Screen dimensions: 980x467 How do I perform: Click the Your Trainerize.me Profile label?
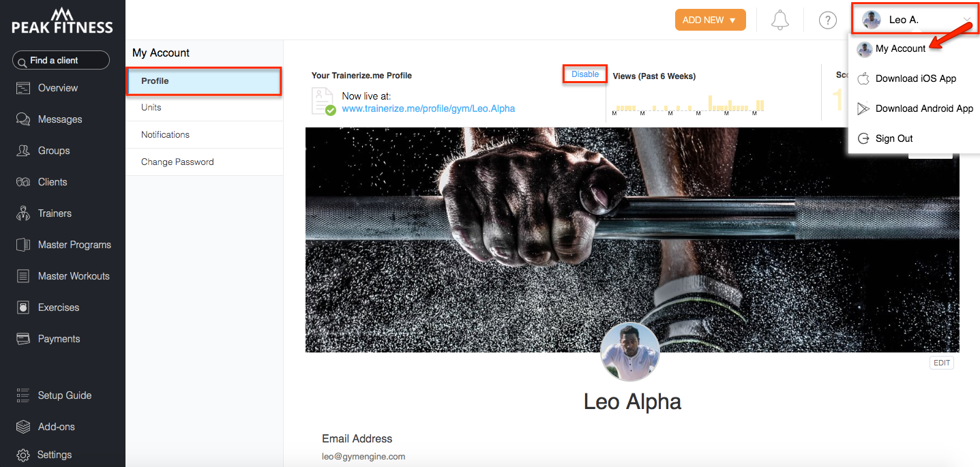click(x=361, y=76)
